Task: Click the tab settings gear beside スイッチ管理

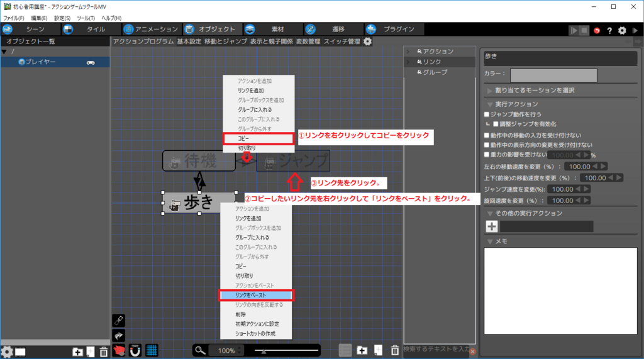Action: 367,41
